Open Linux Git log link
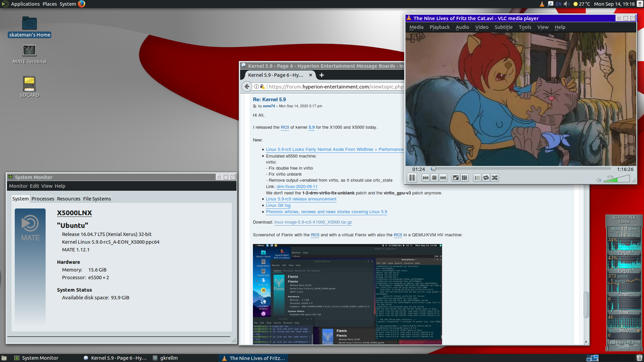Screen dimensions: 644x362 tap(278, 205)
